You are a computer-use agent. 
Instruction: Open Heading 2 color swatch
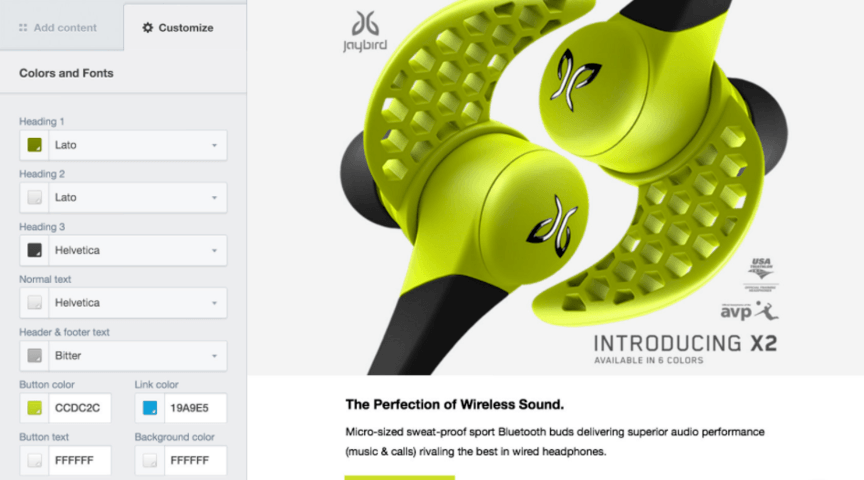pyautogui.click(x=35, y=197)
